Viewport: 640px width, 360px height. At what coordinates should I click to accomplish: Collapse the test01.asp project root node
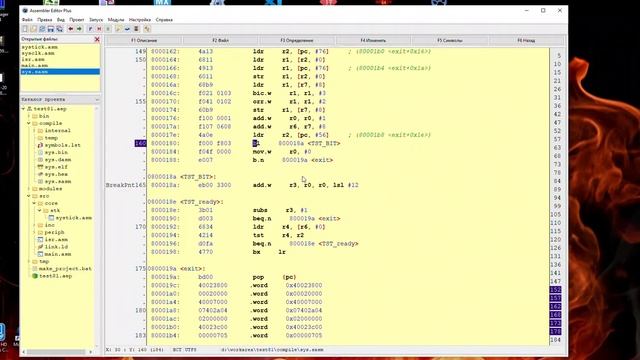coord(23,109)
